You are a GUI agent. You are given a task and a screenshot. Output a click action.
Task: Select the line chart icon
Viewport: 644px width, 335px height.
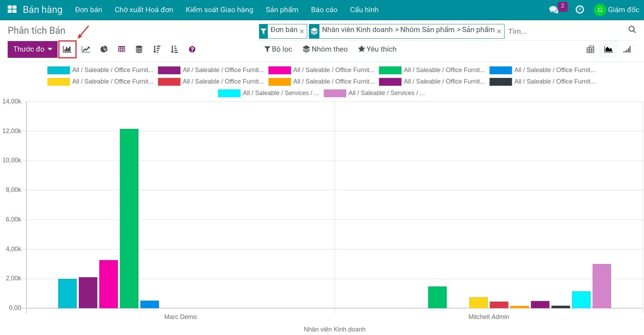pyautogui.click(x=86, y=49)
